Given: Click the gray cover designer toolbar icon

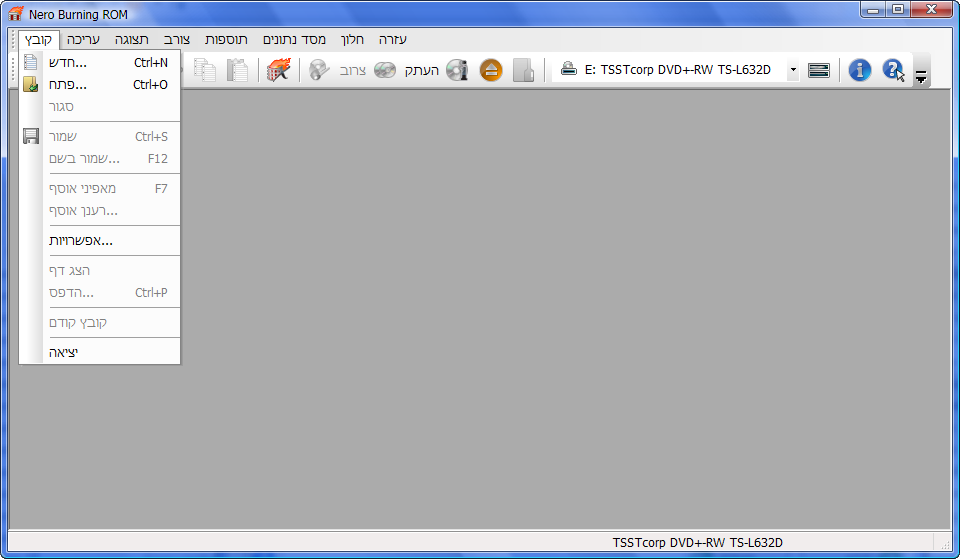Looking at the screenshot, I should [x=523, y=70].
